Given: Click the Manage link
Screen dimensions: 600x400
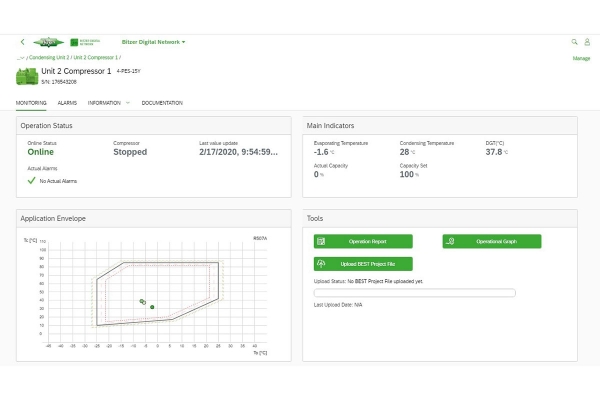Looking at the screenshot, I should [581, 58].
